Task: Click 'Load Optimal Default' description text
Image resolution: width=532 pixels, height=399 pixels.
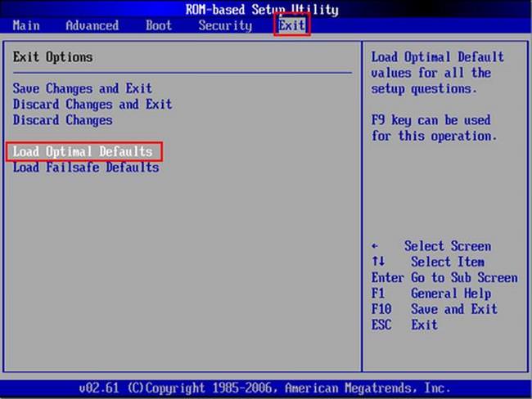Action: click(437, 57)
